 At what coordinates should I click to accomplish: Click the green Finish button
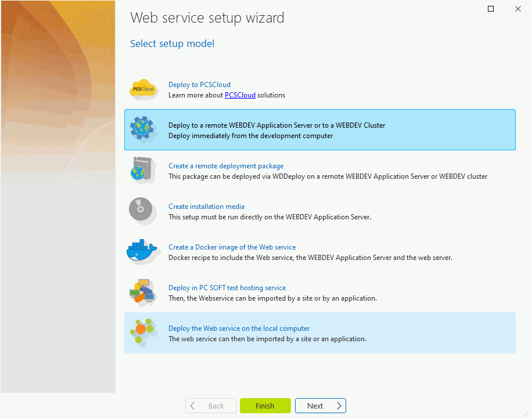click(x=265, y=406)
